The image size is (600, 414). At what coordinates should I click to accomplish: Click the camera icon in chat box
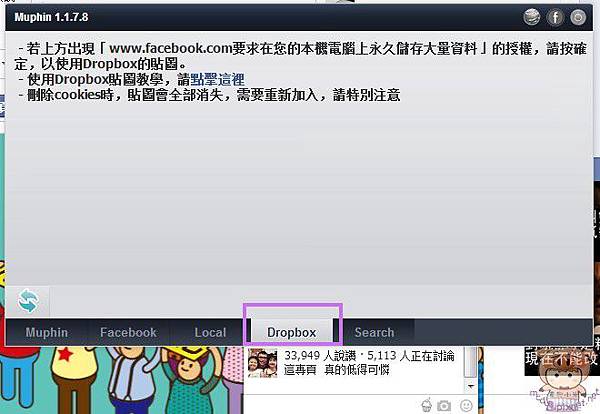click(444, 406)
